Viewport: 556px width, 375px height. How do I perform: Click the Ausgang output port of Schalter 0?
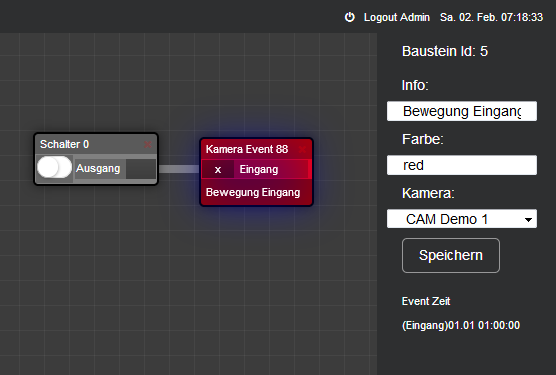(141, 168)
